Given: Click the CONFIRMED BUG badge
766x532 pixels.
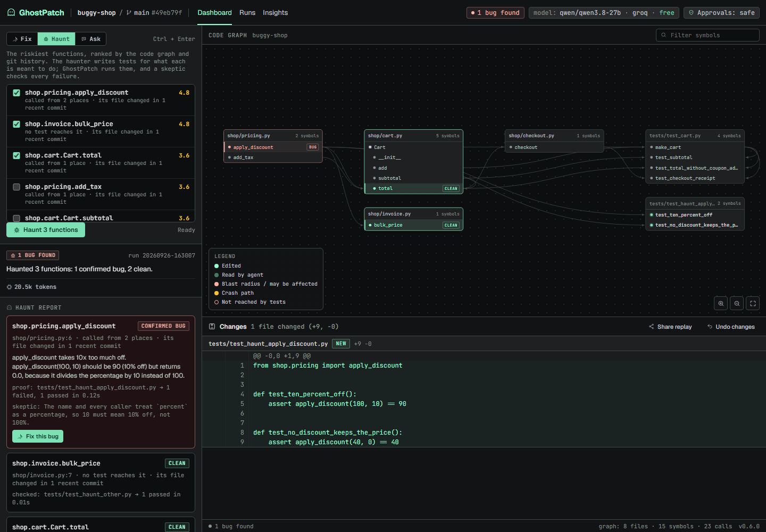Looking at the screenshot, I should click(x=163, y=326).
